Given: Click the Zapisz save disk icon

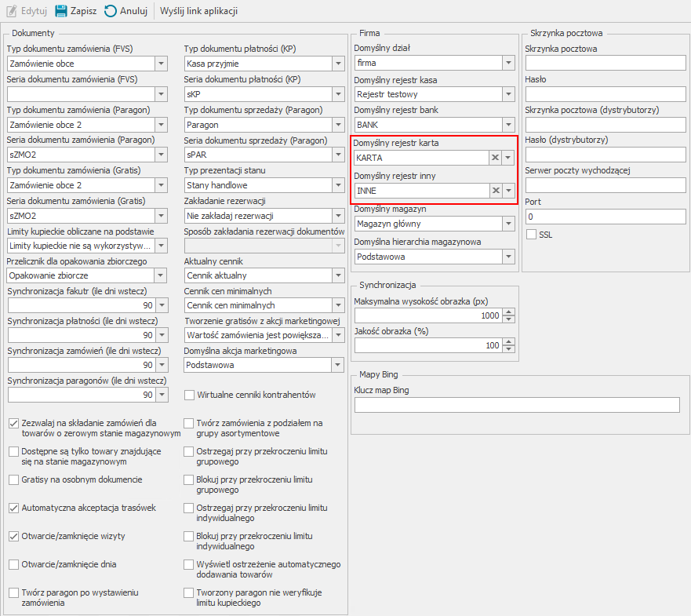Looking at the screenshot, I should pyautogui.click(x=60, y=11).
